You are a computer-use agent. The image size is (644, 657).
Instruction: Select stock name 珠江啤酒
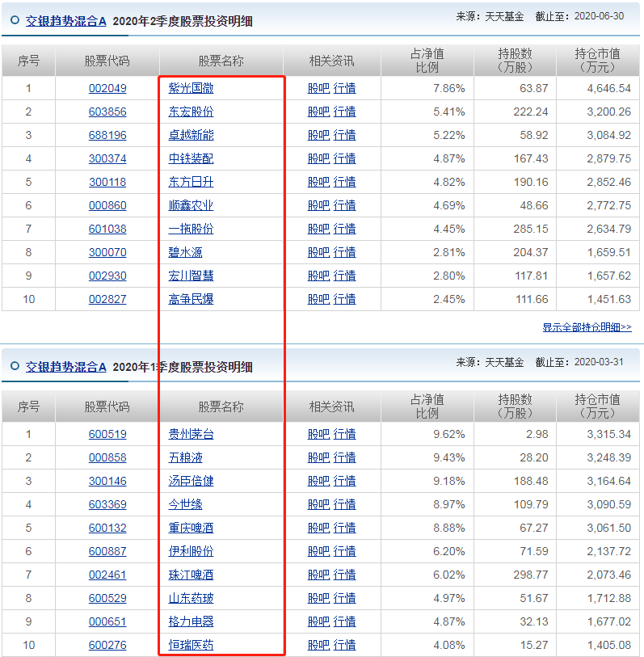(191, 575)
